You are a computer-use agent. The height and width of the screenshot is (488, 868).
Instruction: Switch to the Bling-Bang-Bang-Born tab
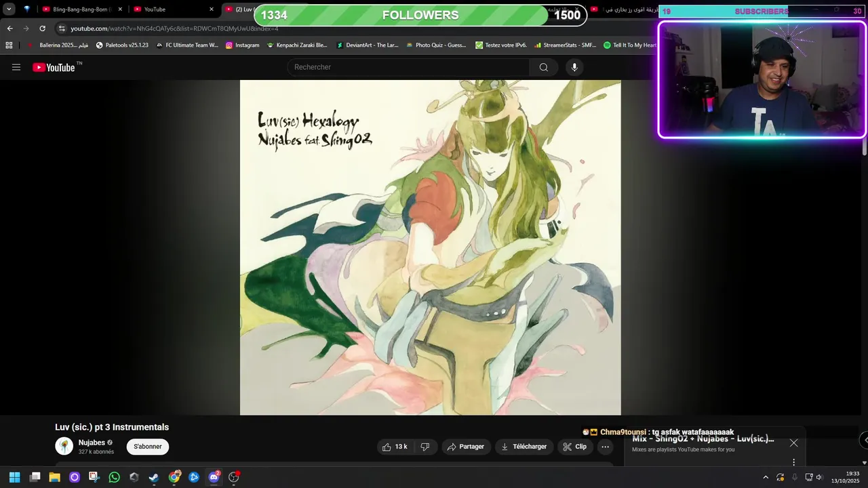[81, 9]
